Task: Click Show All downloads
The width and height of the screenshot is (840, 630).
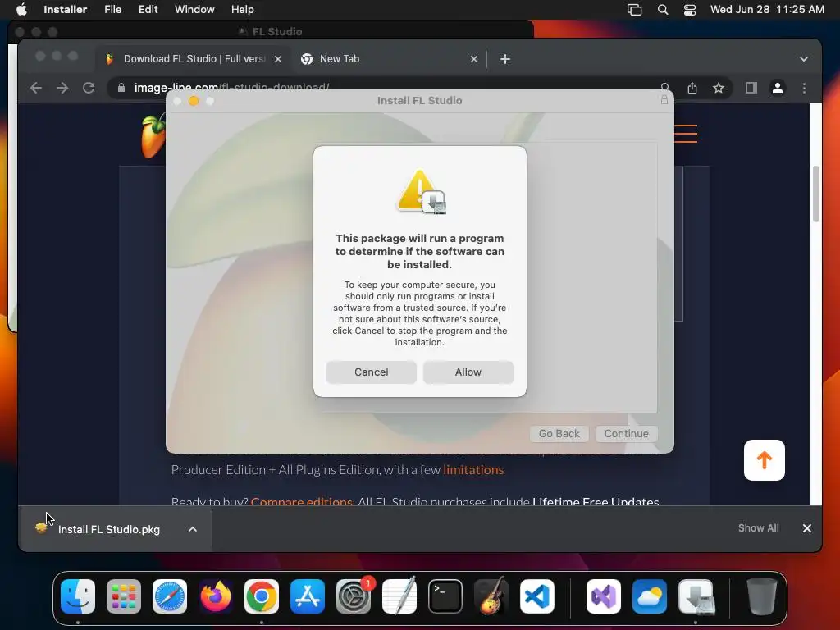Action: pyautogui.click(x=758, y=528)
